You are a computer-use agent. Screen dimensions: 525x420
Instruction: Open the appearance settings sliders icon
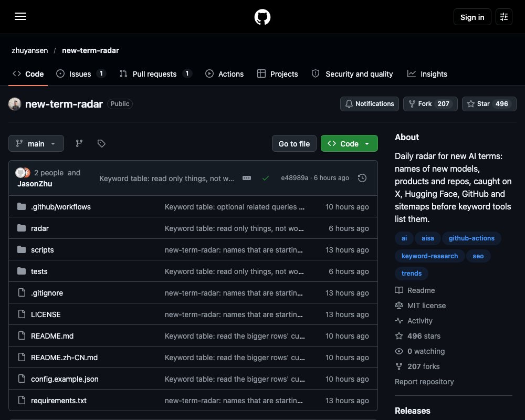tap(504, 17)
